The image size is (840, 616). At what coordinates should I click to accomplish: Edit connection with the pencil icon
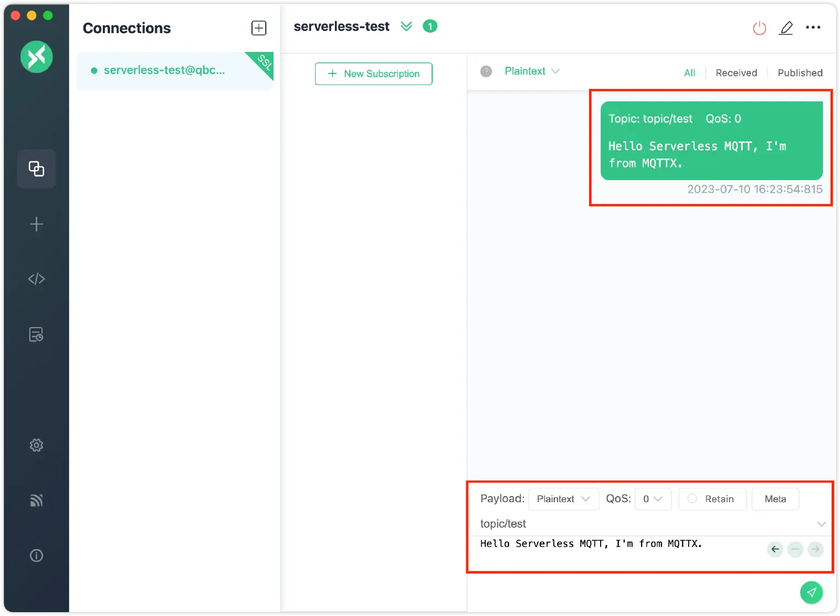coord(786,28)
